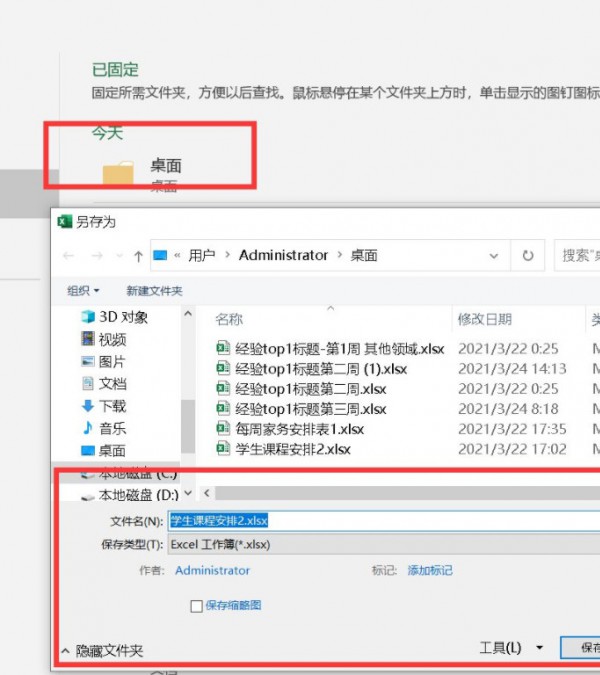Select 本地磁盘 (D:) in navigation pane

pos(130,495)
